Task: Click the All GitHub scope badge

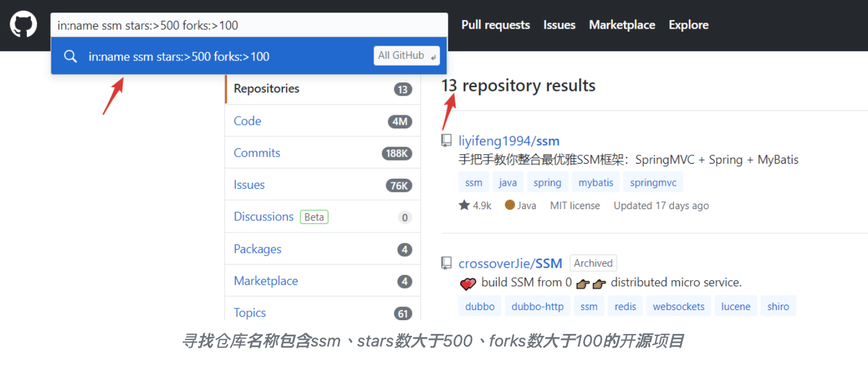Action: 407,56
